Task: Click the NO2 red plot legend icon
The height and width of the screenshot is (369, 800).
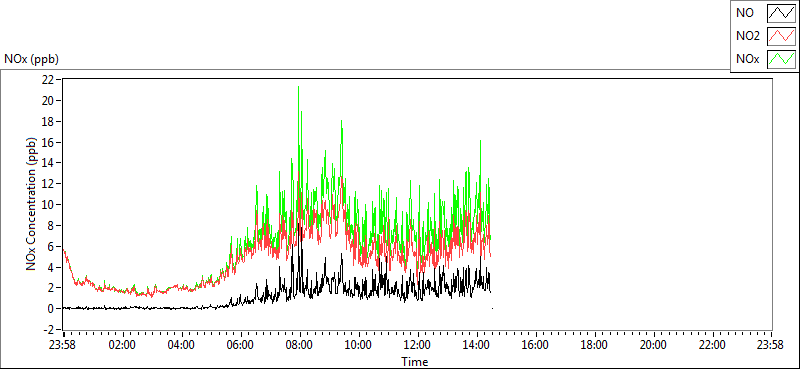Action: [x=781, y=36]
